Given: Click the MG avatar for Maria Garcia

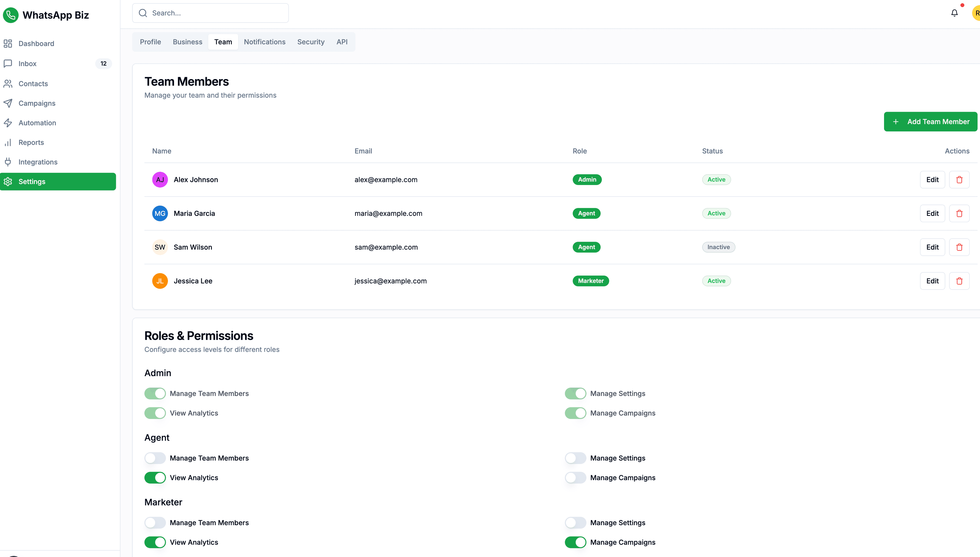Looking at the screenshot, I should [x=160, y=214].
